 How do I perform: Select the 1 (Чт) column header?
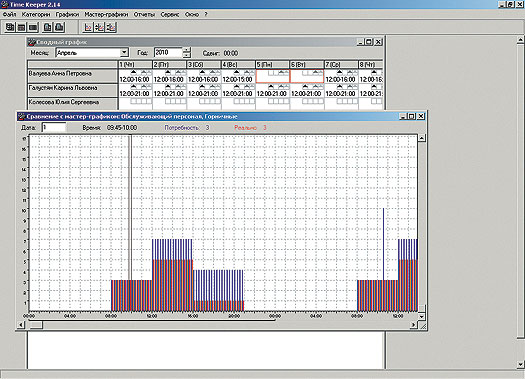pyautogui.click(x=135, y=64)
